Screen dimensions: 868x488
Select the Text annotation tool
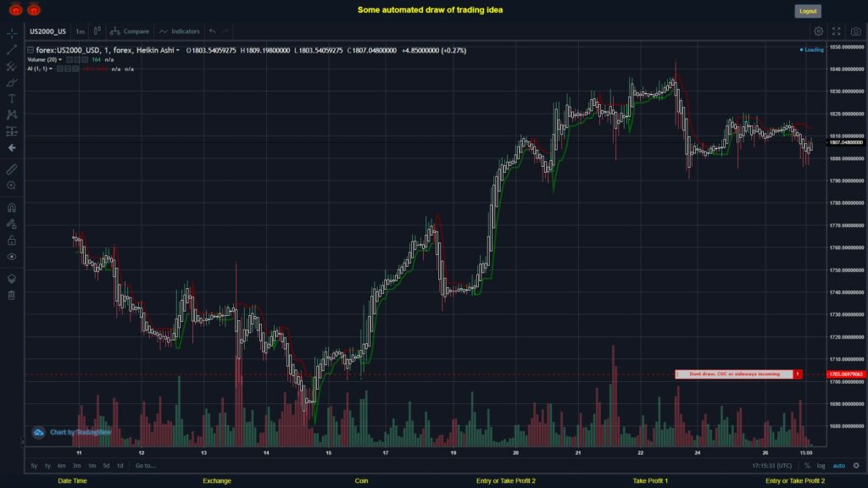point(12,98)
